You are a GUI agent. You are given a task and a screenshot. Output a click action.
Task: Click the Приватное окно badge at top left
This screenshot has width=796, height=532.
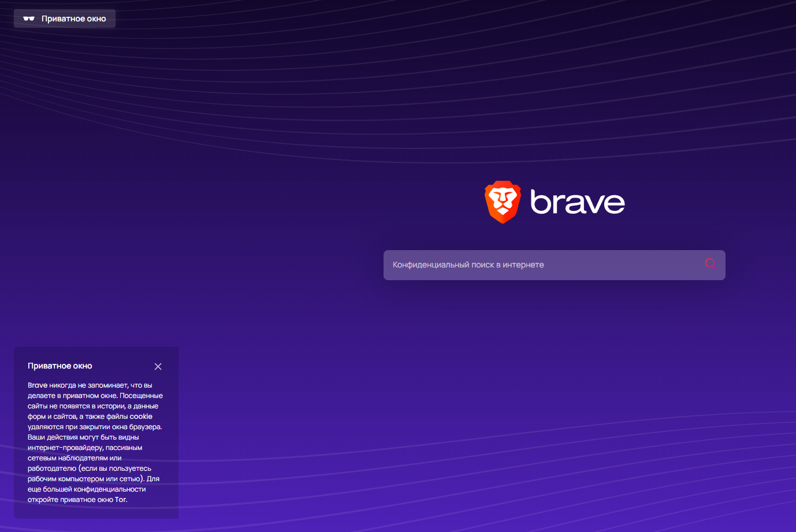(65, 18)
